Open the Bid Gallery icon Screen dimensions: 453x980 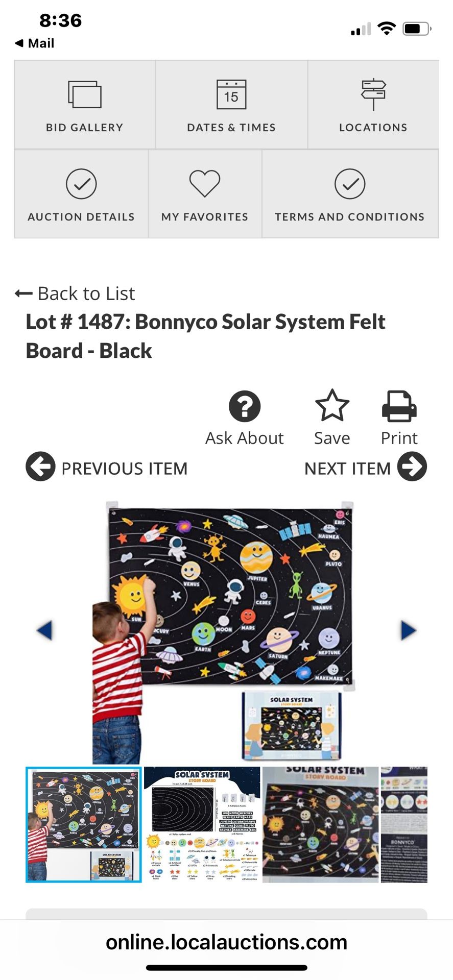click(85, 94)
